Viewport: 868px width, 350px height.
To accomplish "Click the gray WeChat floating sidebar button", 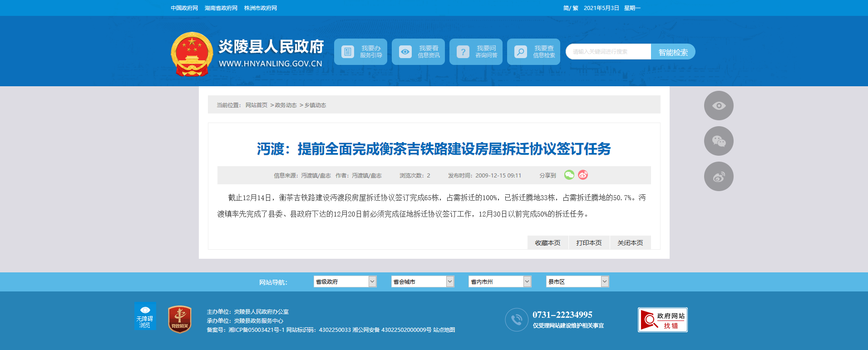I will tap(718, 141).
